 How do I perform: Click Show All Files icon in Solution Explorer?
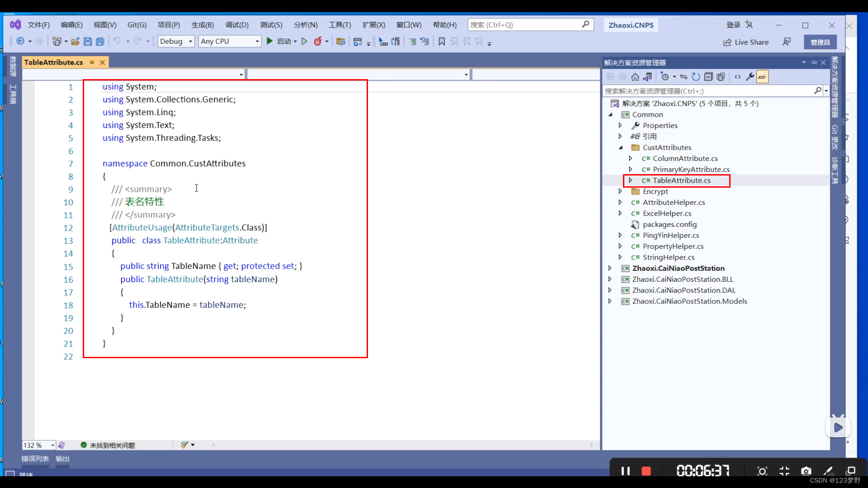click(x=721, y=77)
